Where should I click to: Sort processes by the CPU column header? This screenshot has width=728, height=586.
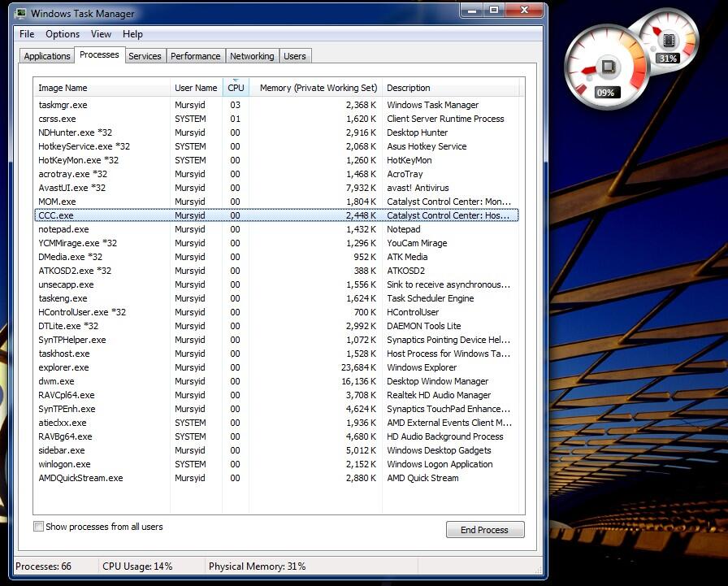coord(236,88)
